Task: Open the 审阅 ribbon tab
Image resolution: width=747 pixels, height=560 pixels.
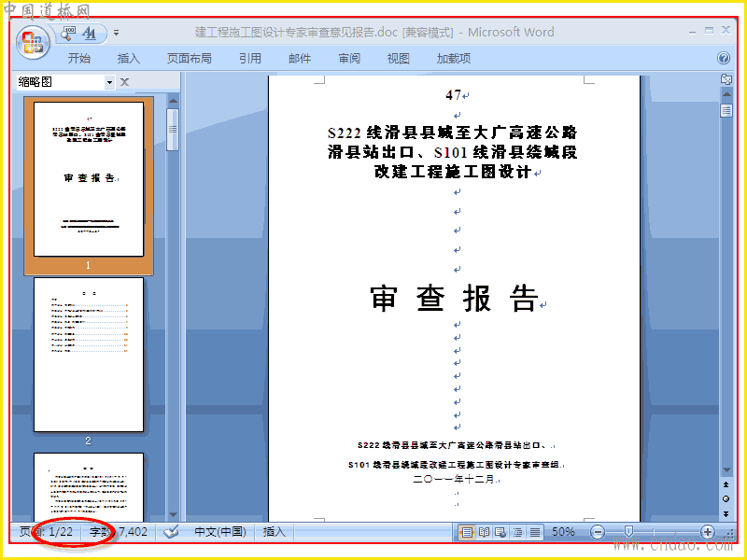Action: pyautogui.click(x=349, y=59)
